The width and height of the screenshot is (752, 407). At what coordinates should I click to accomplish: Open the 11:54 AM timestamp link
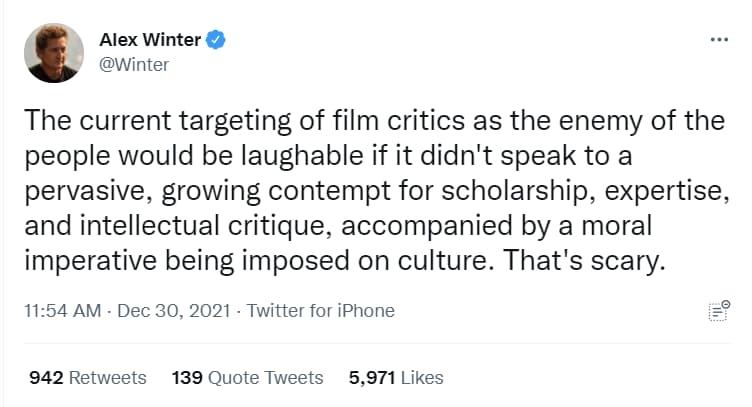(x=63, y=311)
